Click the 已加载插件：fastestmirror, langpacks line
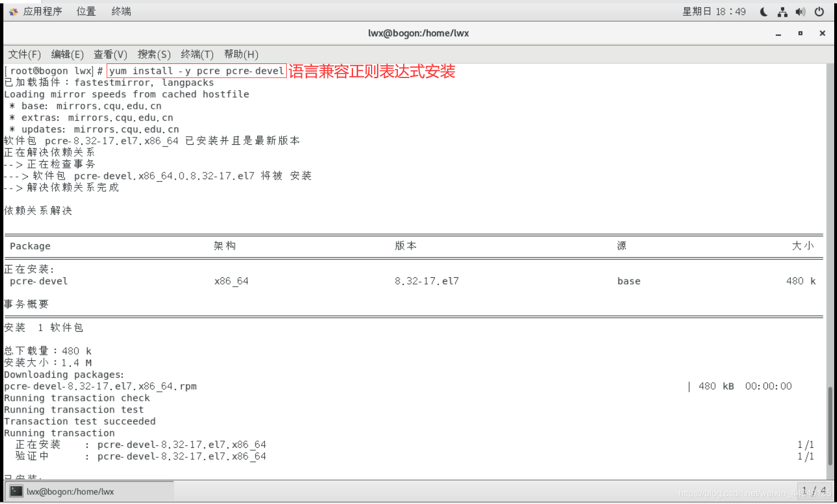 tap(109, 83)
